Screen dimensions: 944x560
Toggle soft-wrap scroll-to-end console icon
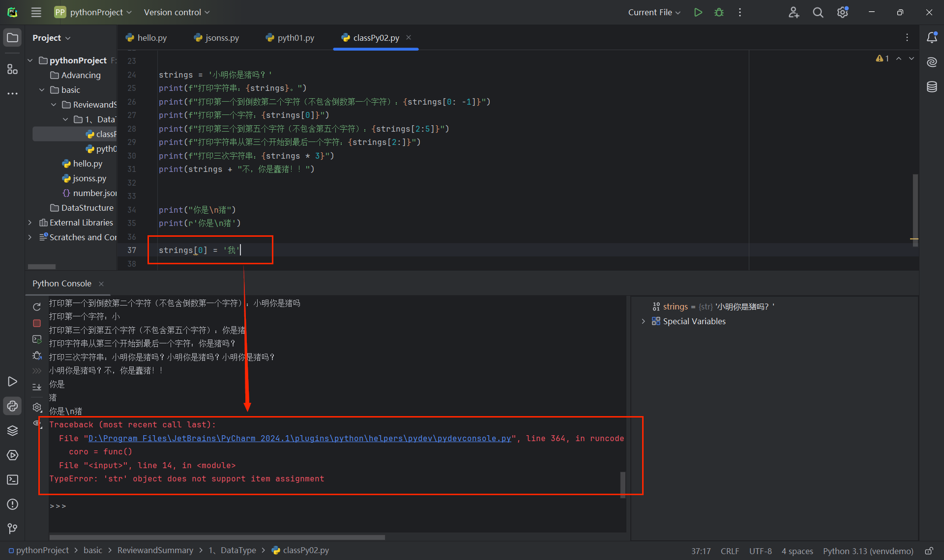pyautogui.click(x=37, y=387)
